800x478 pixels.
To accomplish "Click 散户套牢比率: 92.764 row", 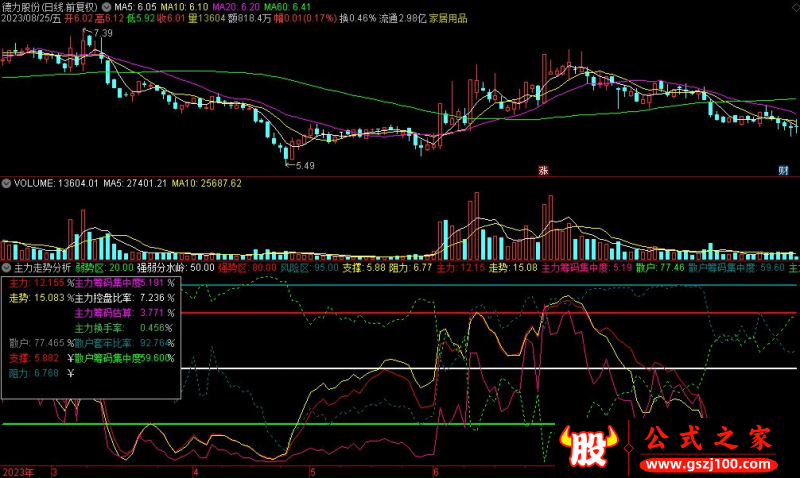I will [x=124, y=343].
